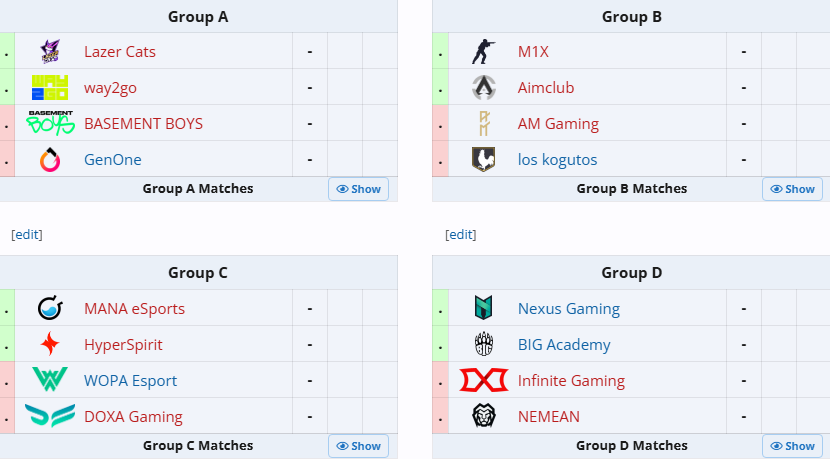The height and width of the screenshot is (459, 830).
Task: Expand Group D Matches with Show
Action: click(x=792, y=446)
